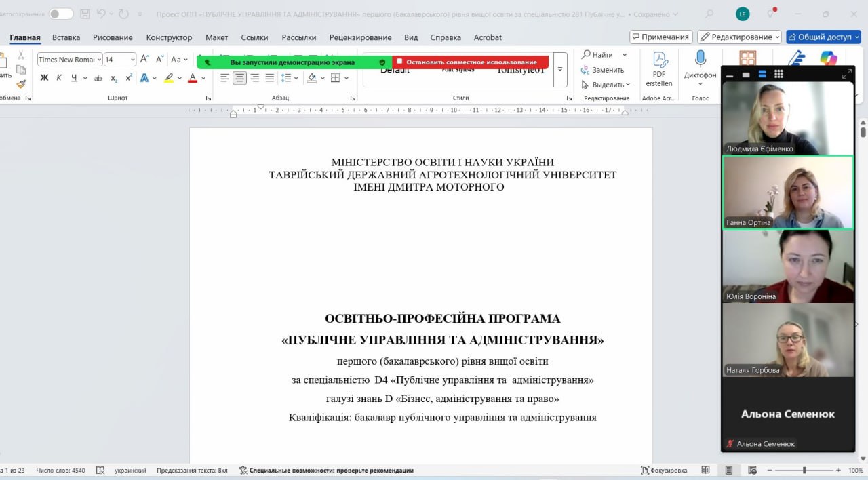Open the title bar search icon

[x=709, y=14]
